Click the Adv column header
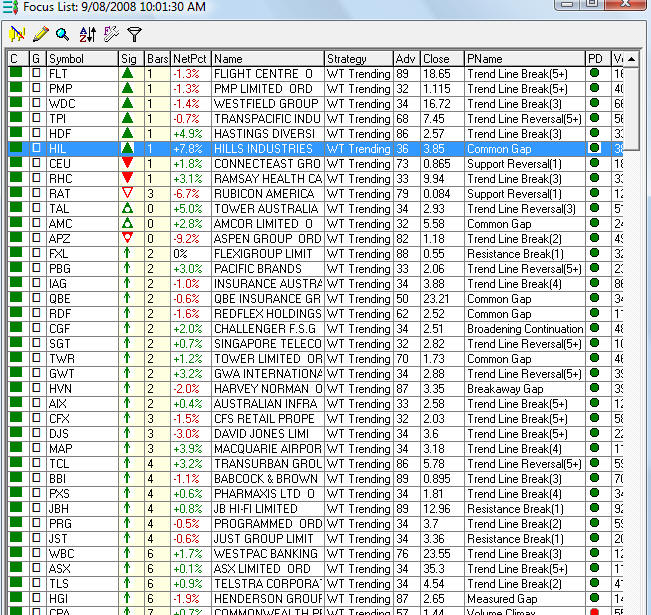651x615 pixels. point(406,59)
